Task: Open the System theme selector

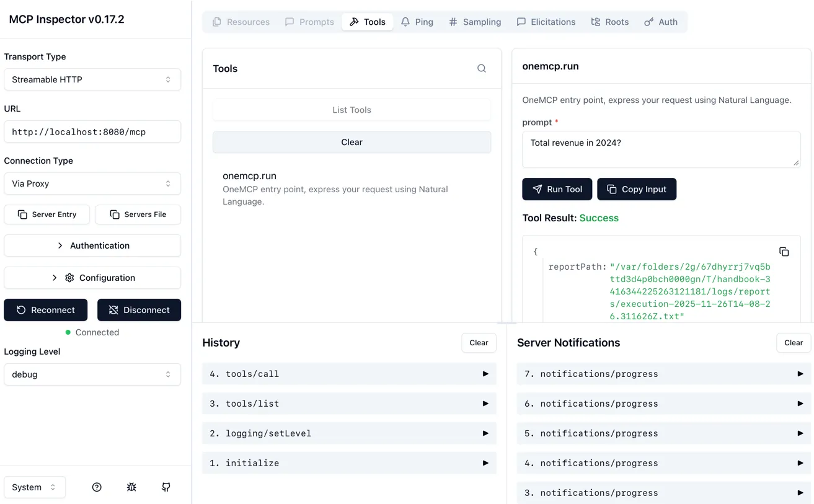Action: click(34, 487)
